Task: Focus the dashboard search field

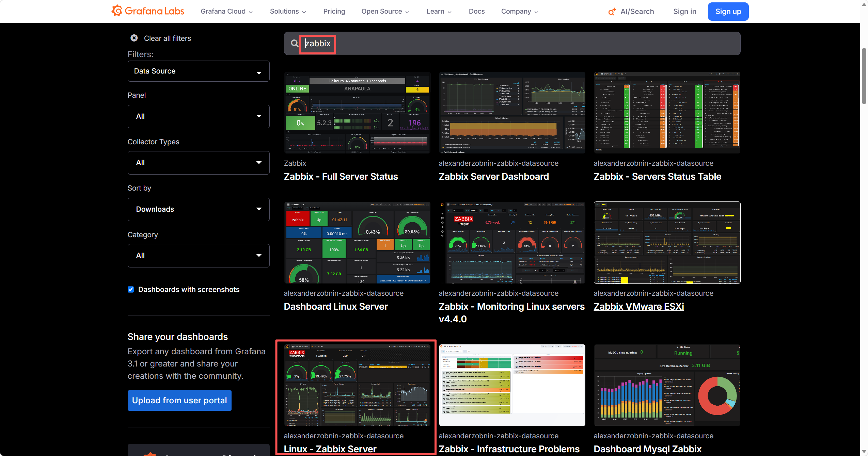Action: tap(512, 44)
